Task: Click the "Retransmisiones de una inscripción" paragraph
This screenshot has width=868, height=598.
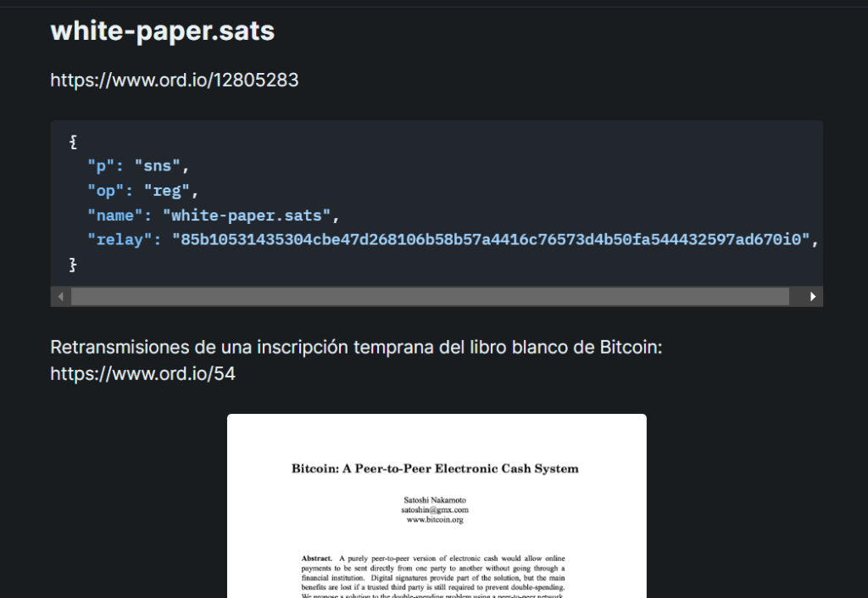Action: pos(357,360)
